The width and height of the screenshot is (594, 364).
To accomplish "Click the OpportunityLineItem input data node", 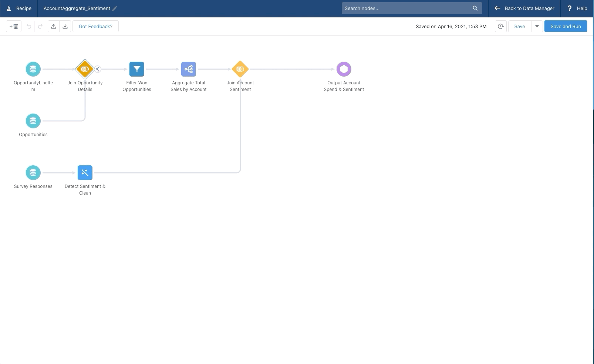I will coord(33,69).
